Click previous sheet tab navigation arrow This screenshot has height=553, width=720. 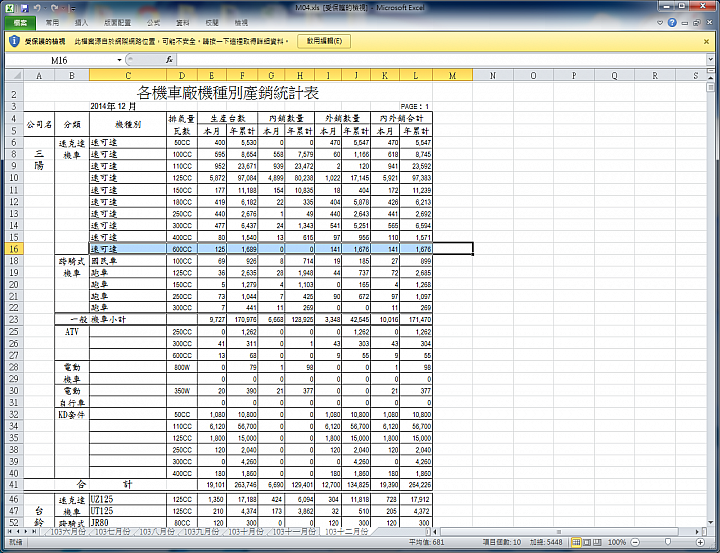coord(18,531)
